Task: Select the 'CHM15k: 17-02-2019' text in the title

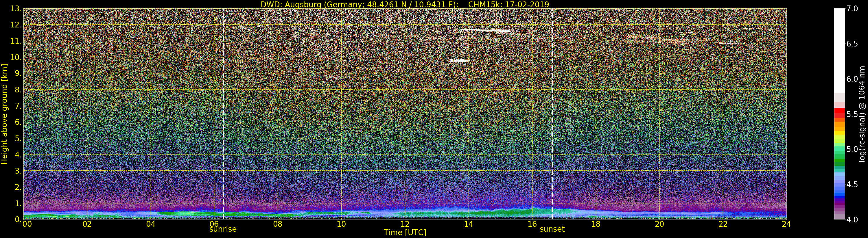Action: click(x=509, y=4)
